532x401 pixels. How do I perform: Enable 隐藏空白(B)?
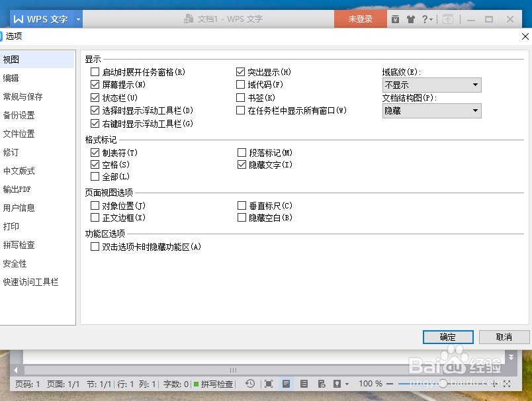(x=242, y=218)
